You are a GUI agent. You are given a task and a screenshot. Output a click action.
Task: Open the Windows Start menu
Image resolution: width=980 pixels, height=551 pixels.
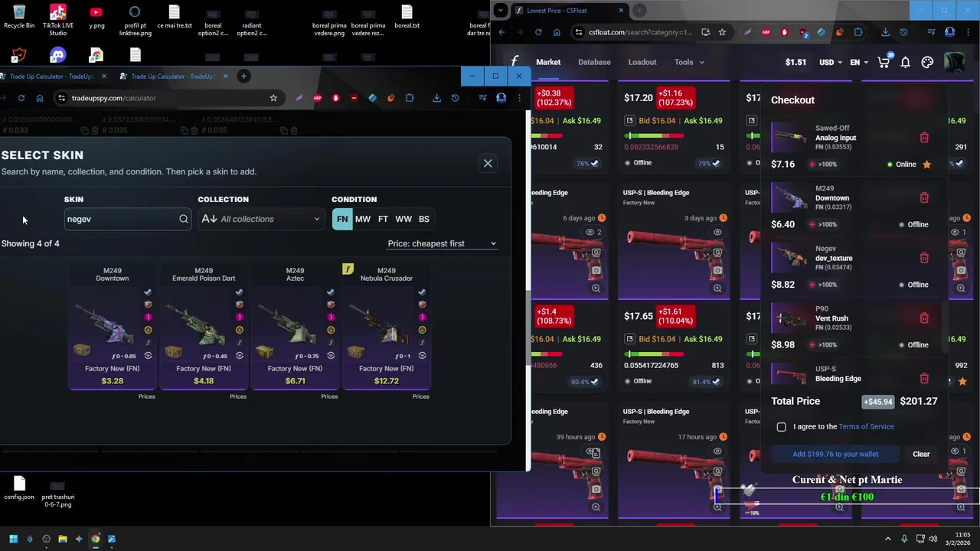tap(13, 539)
